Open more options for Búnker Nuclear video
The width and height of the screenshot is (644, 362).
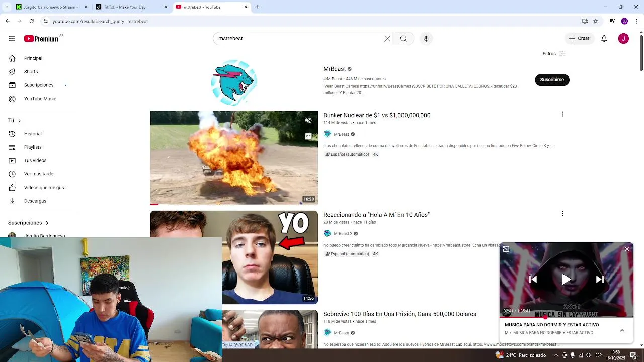(x=562, y=114)
